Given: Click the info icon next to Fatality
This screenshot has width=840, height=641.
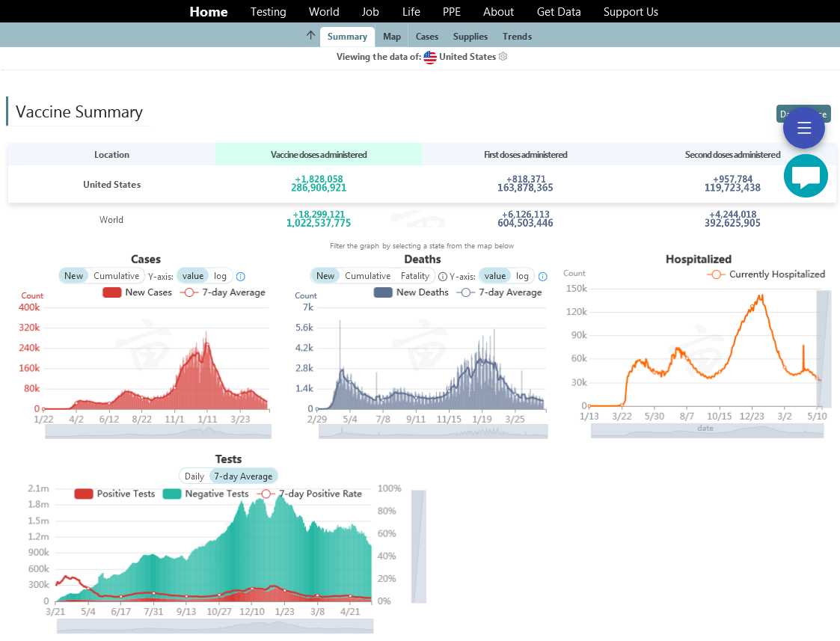Looking at the screenshot, I should coord(442,277).
